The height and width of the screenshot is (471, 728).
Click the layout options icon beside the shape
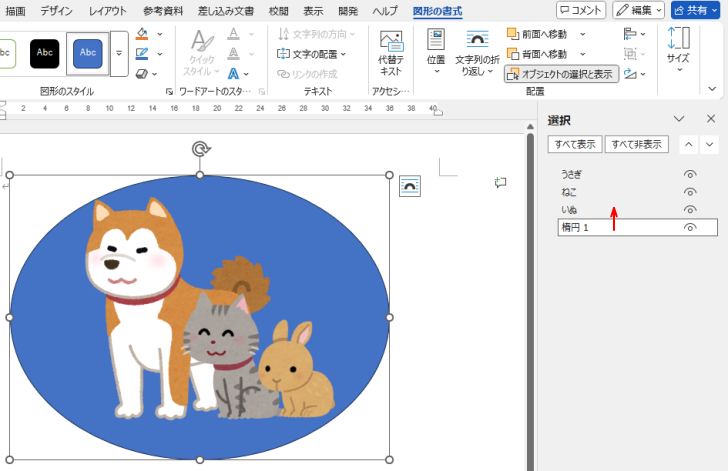pos(409,185)
